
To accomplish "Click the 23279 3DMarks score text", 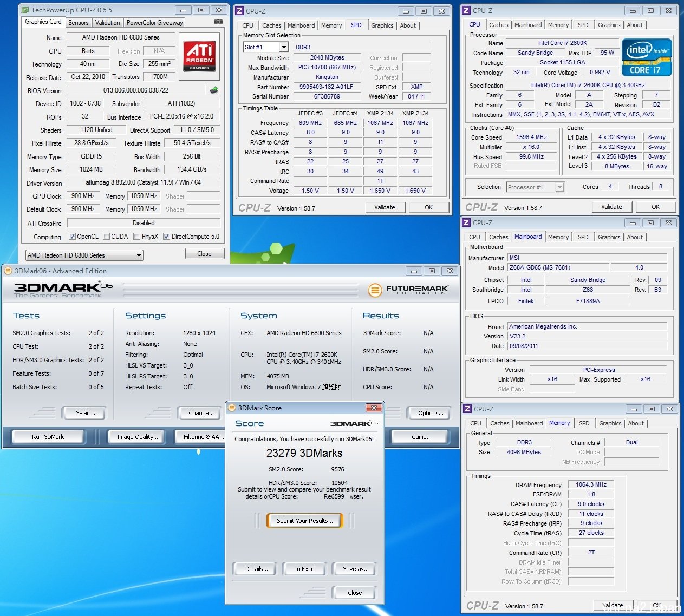I will [x=304, y=453].
